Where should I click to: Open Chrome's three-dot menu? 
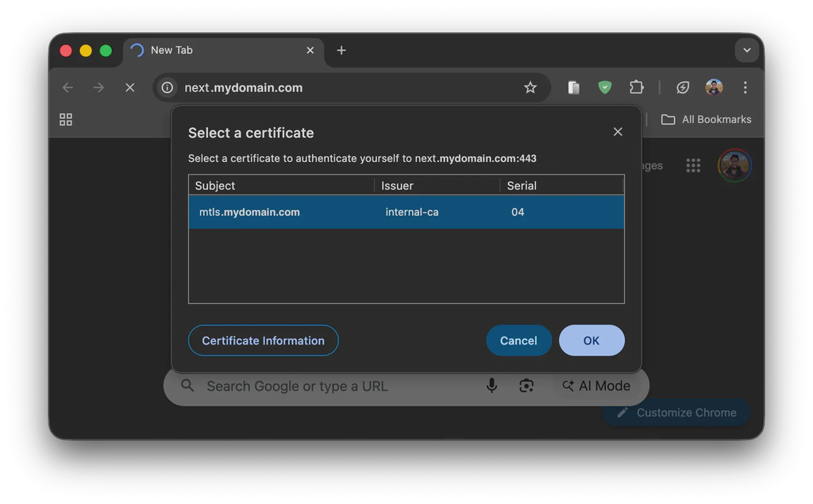(745, 87)
